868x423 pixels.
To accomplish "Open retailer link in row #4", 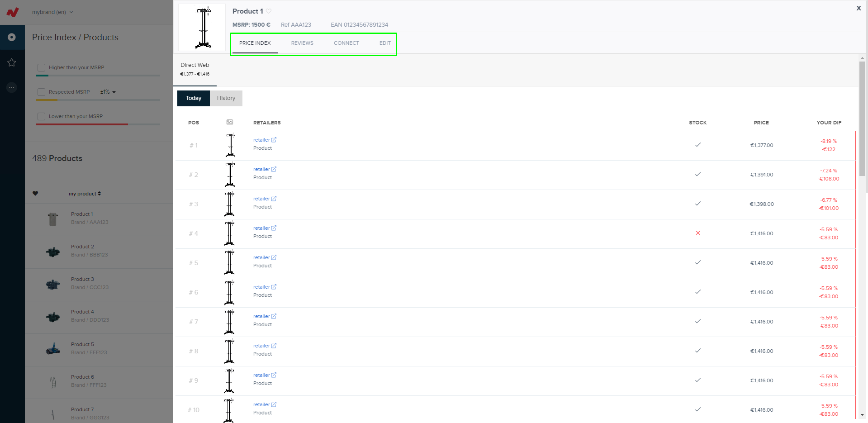I will 261,228.
